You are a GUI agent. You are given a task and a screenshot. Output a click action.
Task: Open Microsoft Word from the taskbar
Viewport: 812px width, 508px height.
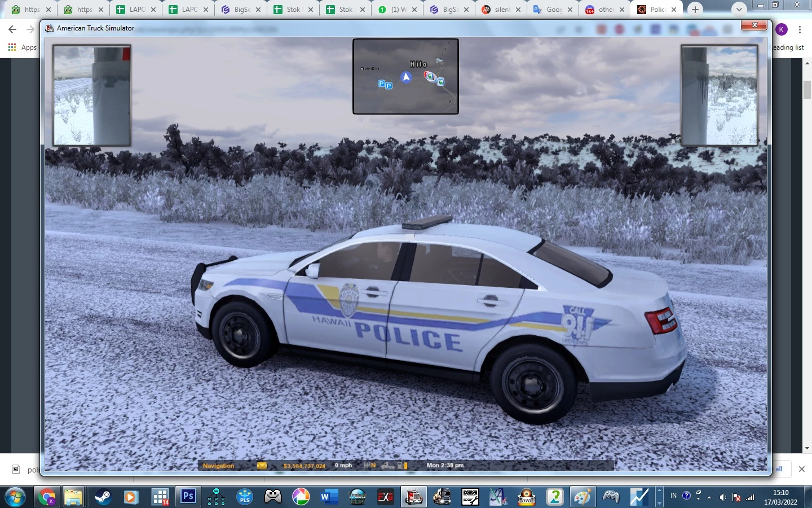pos(329,497)
